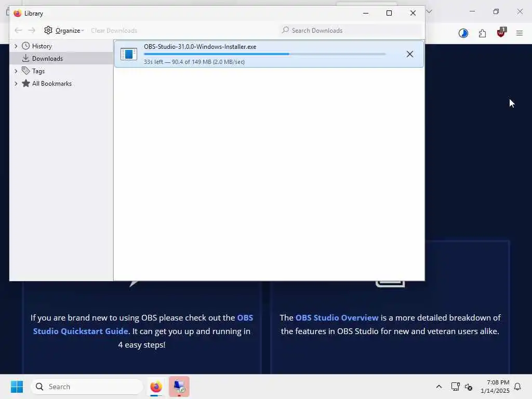The image size is (532, 399).
Task: Open the Firefox hamburger menu
Action: pyautogui.click(x=520, y=33)
